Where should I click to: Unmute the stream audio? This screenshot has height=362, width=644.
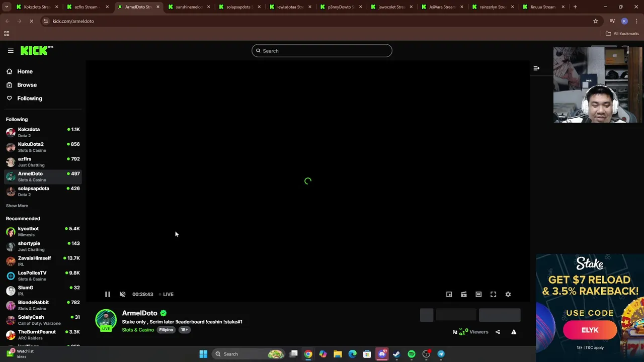click(x=122, y=294)
